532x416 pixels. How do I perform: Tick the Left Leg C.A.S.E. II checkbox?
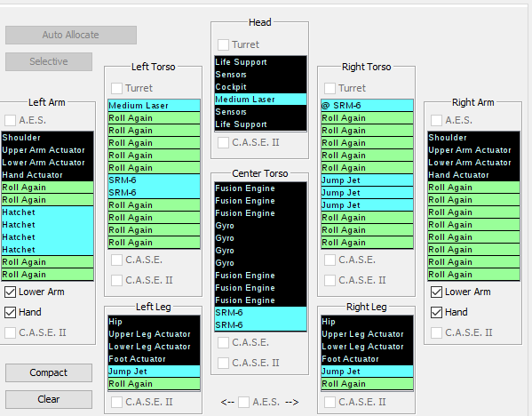click(x=116, y=402)
